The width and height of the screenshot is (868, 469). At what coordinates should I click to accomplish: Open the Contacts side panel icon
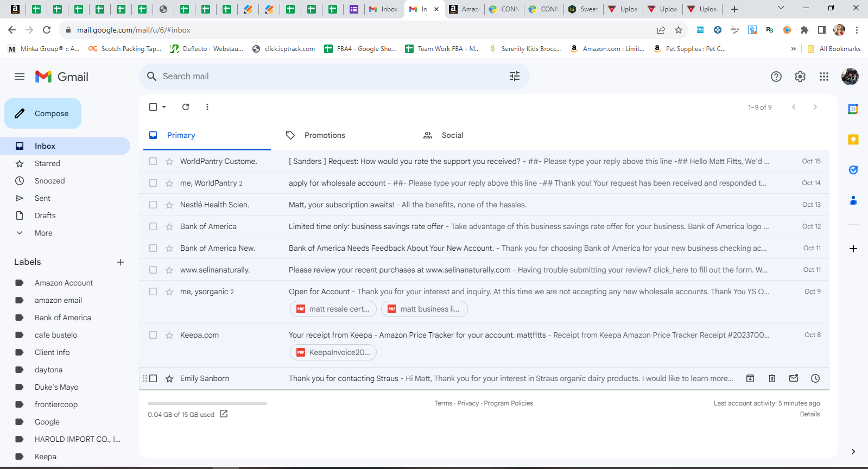853,200
